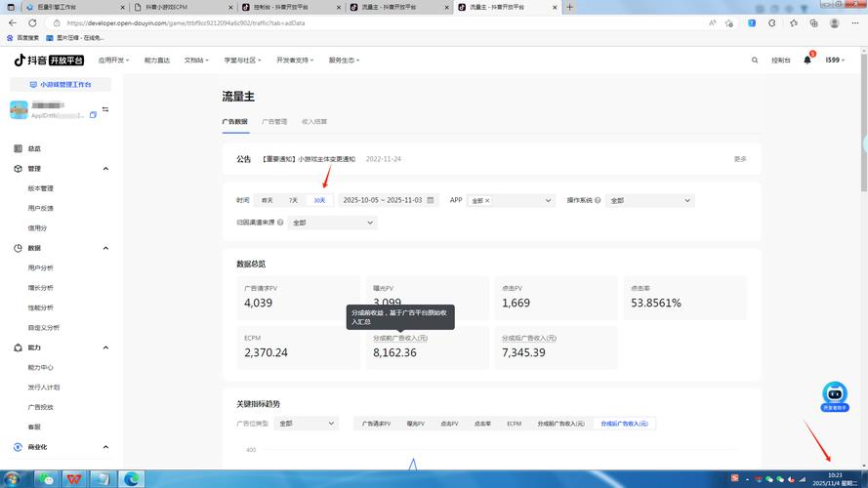The image size is (868, 488).
Task: Open 文档站 menu in top navigation
Action: 196,60
